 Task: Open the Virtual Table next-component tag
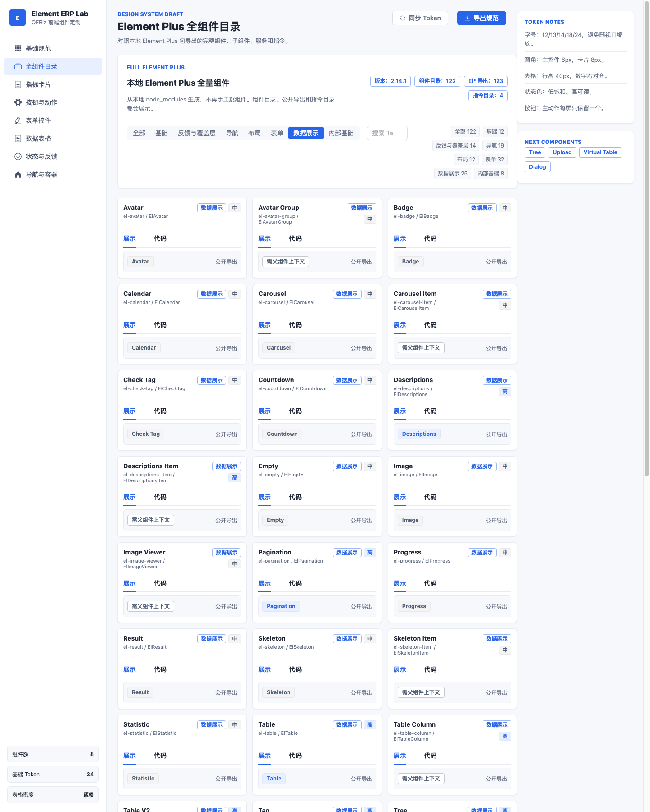point(600,152)
